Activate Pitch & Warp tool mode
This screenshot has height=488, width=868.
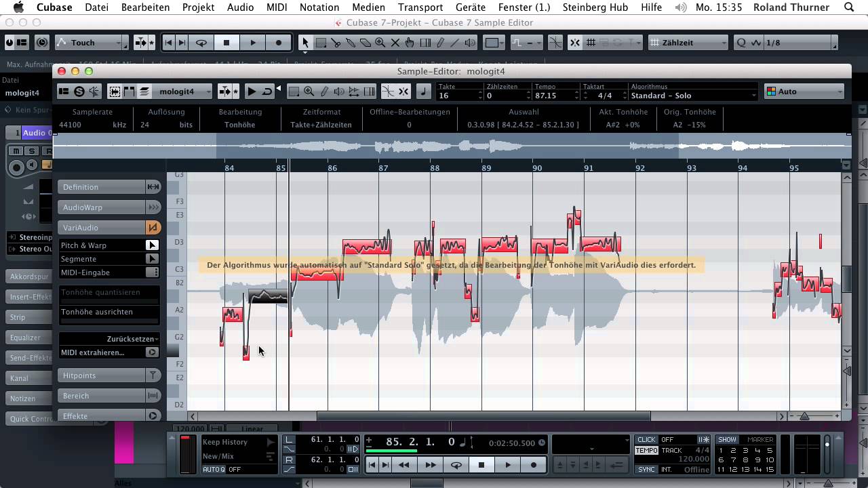153,245
